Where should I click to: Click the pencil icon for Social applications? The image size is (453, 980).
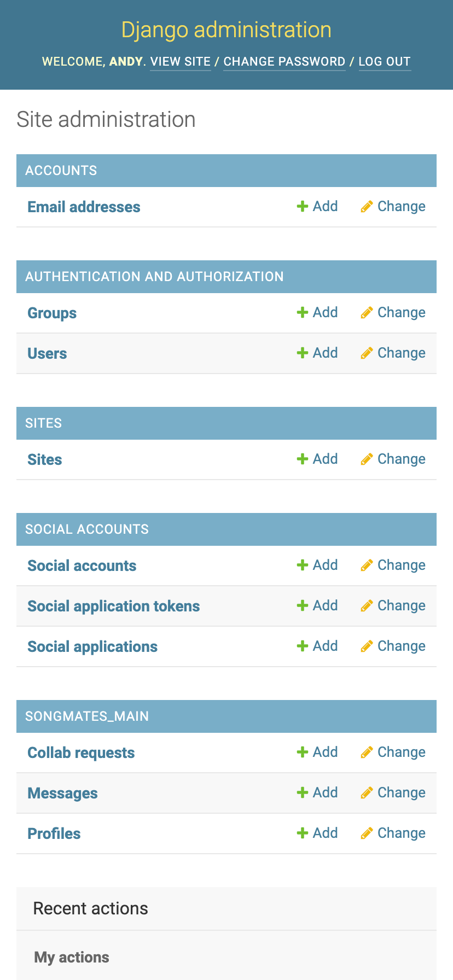pos(367,646)
